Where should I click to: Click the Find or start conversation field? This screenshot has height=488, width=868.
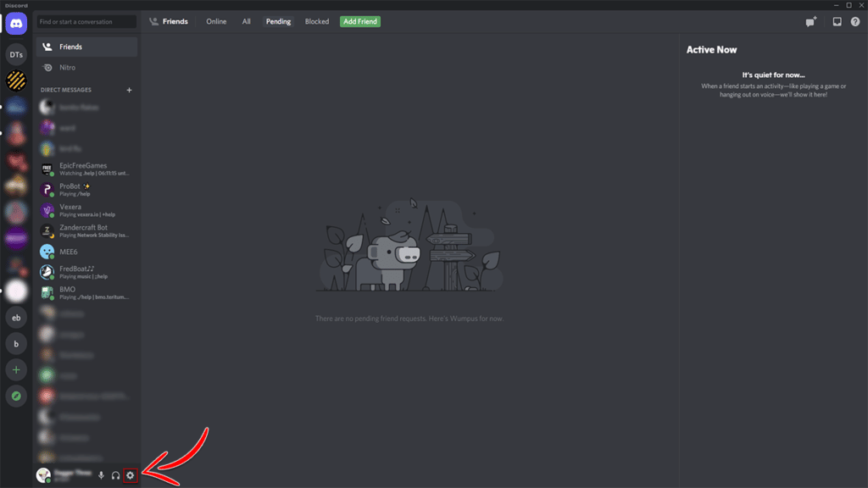tap(86, 21)
